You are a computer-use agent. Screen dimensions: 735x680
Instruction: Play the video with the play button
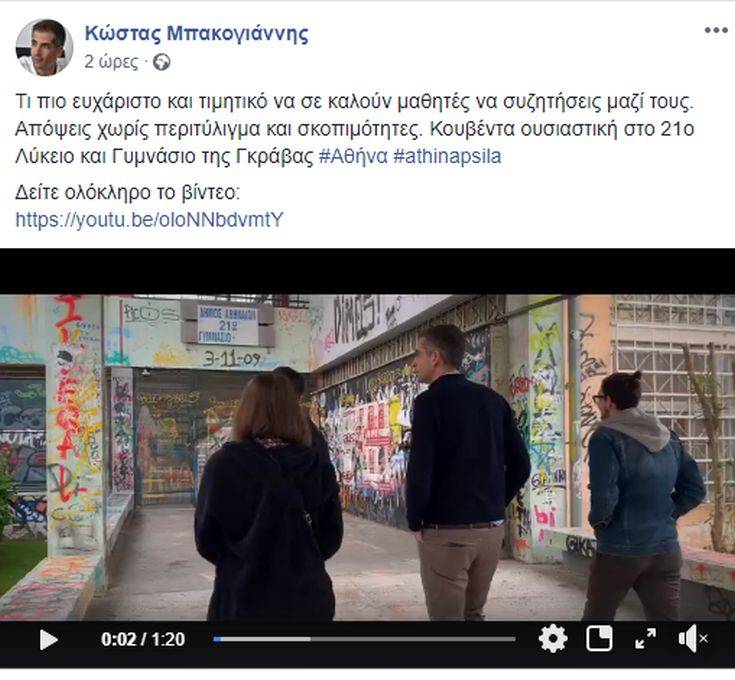(x=48, y=640)
